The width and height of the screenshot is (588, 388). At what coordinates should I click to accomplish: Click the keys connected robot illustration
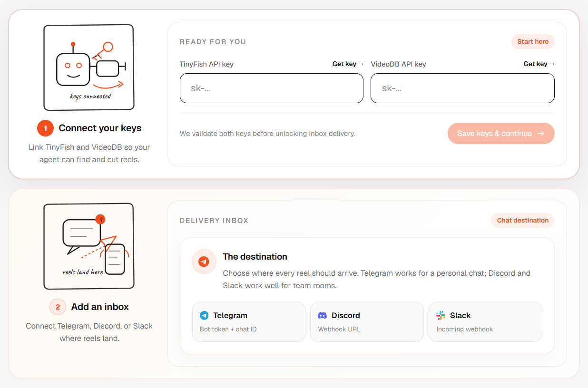(x=88, y=68)
